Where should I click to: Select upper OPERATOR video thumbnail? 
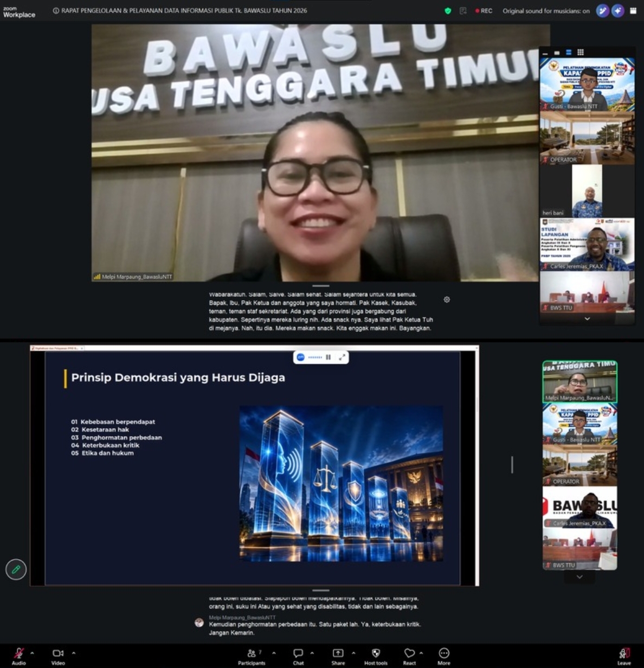pos(587,138)
